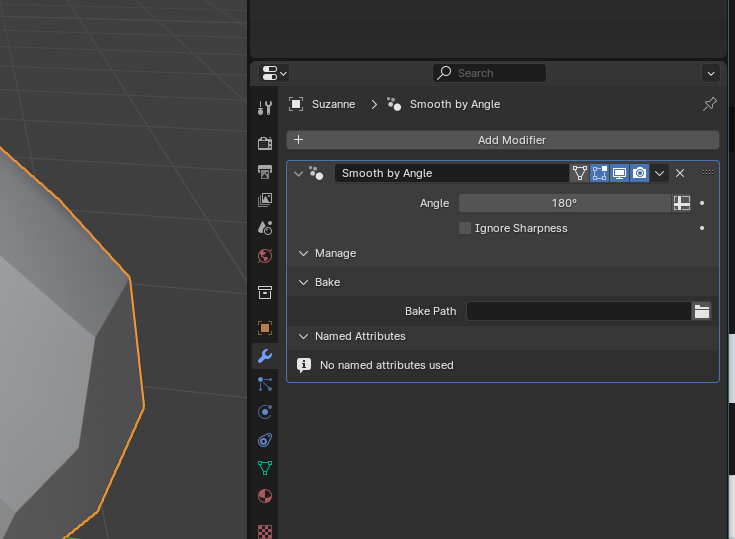The image size is (735, 539).
Task: Click the Angle value slider
Action: 564,203
